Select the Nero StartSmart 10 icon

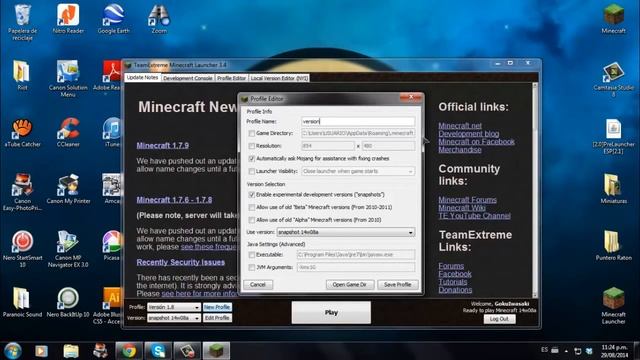22,249
